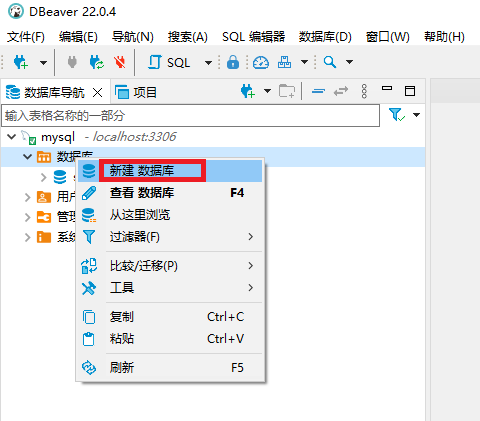Switch to the 项目 tab
This screenshot has width=480, height=421.
coord(136,92)
